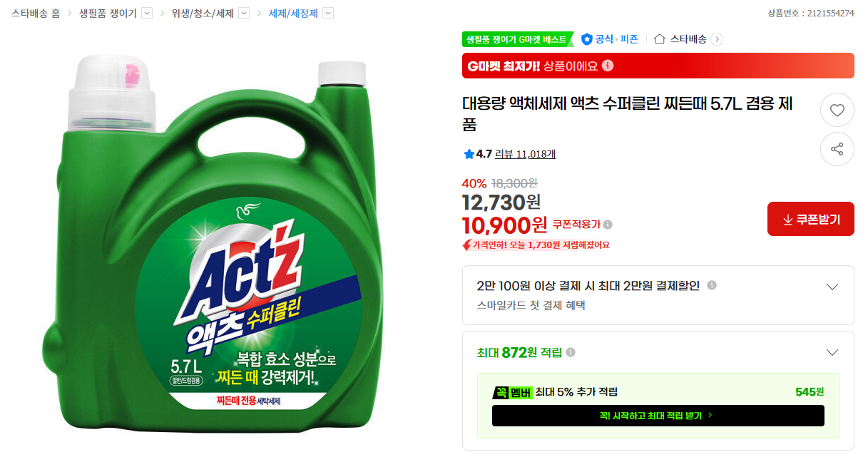Viewport: 868px width, 457px height.
Task: Click 꼭! 시작하고 최대 적립 받기 button
Action: pyautogui.click(x=658, y=416)
